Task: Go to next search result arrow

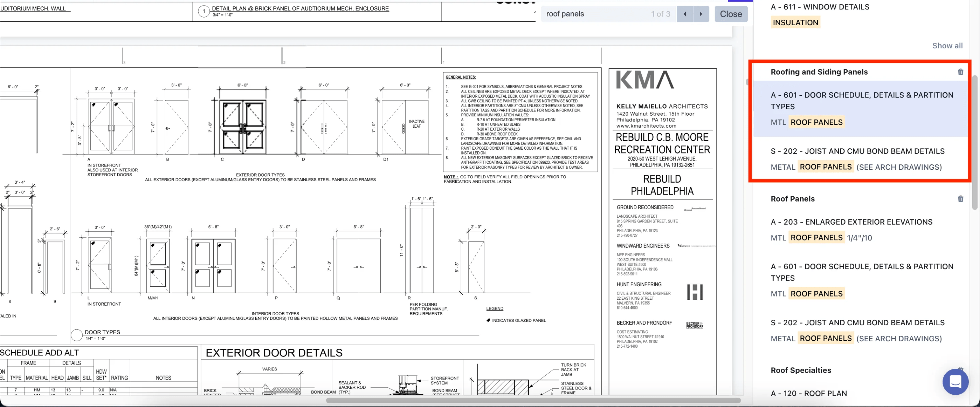Action: pos(701,14)
